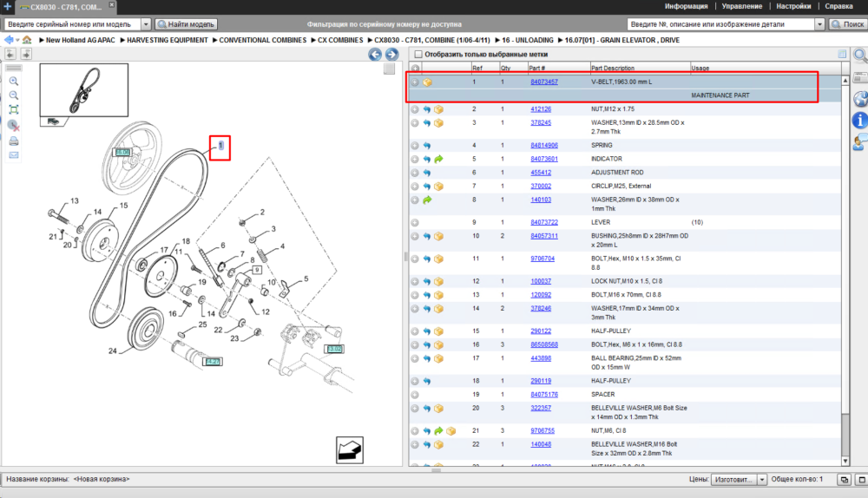Open the 'Цены' price type dropdown
The width and height of the screenshot is (868, 498).
762,479
